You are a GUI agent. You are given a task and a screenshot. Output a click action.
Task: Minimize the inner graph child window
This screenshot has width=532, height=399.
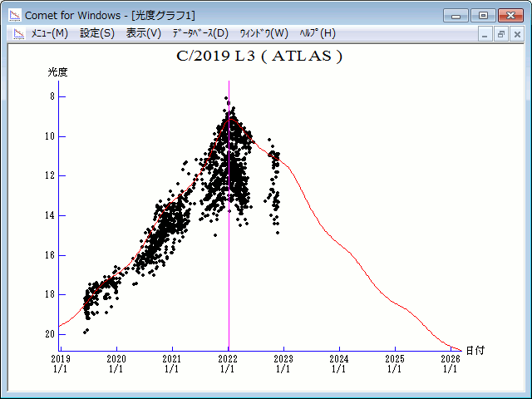[485, 34]
